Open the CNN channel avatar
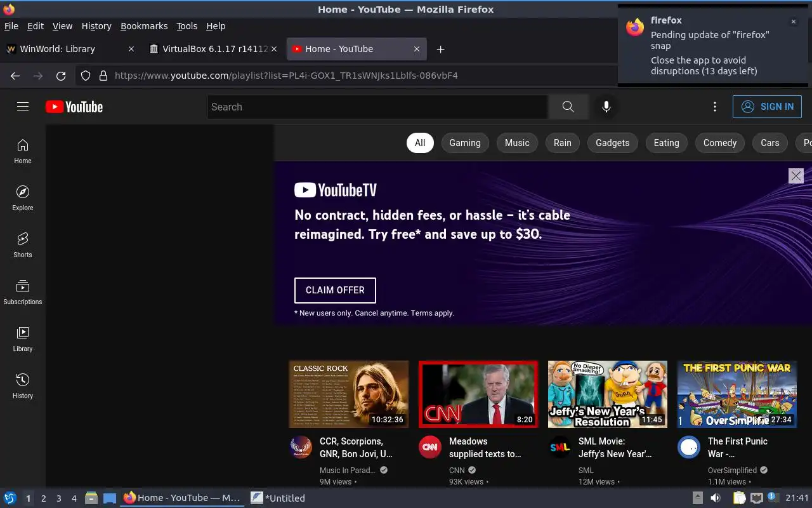 click(x=430, y=447)
